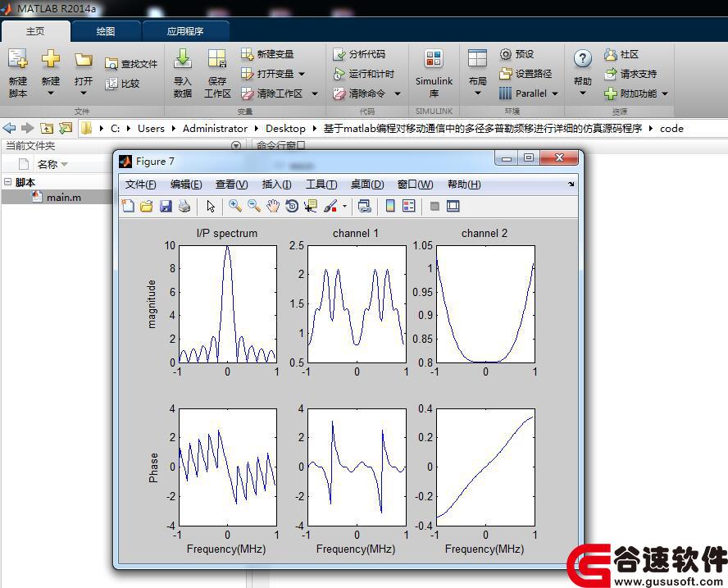Screen dimensions: 728x588
Task: Click 导入数据 (Import Data)
Action: [x=183, y=73]
